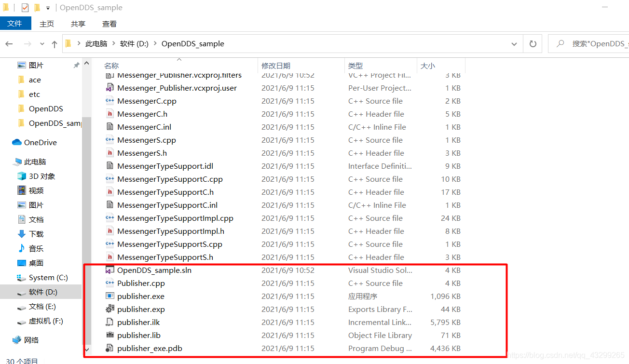Click the New Folder quick access icon
629x364 pixels.
[x=37, y=8]
